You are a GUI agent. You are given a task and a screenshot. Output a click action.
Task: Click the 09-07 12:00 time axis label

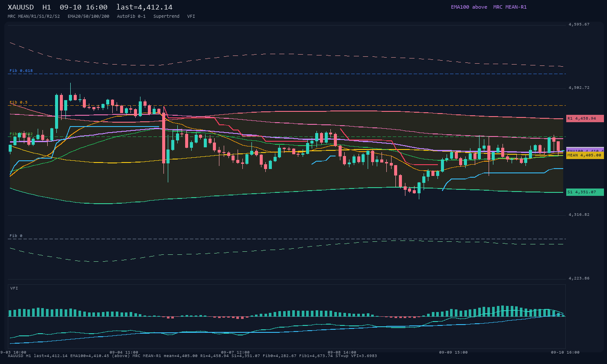[235, 352]
